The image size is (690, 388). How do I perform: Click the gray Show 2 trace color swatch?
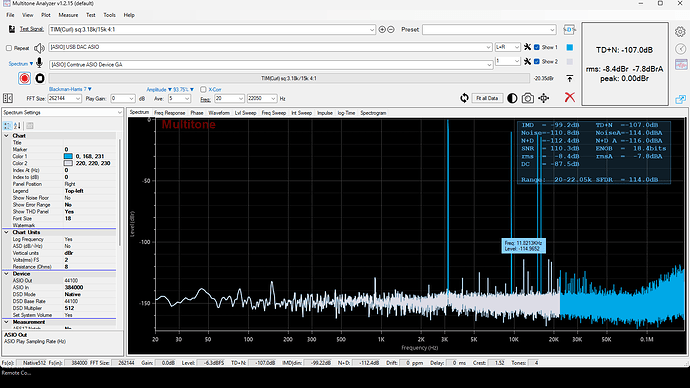[569, 62]
